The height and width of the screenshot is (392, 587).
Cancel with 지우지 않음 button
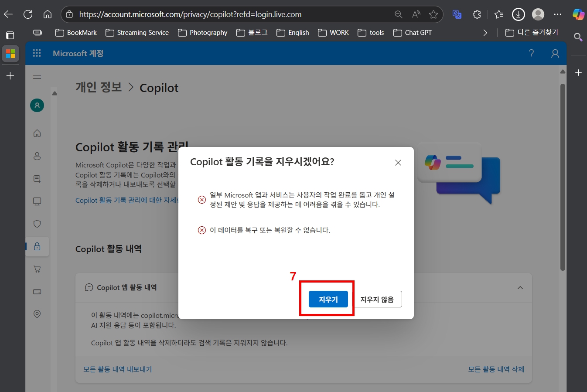377,299
